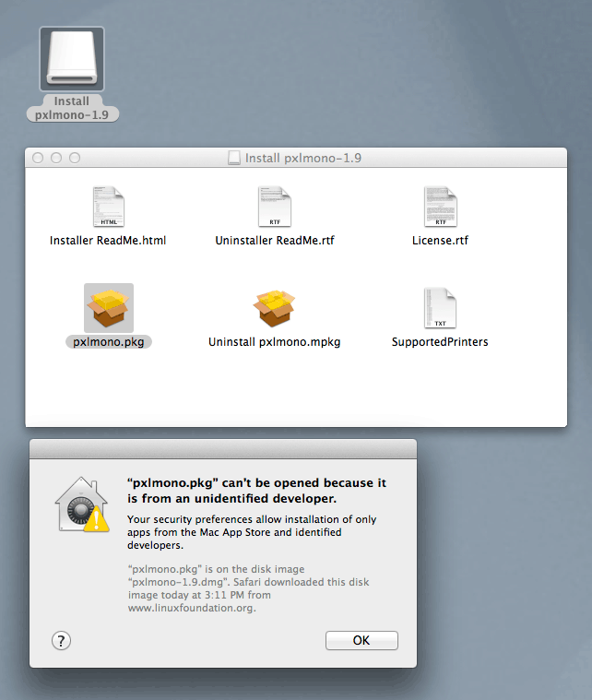The image size is (592, 700).
Task: Click the "pxlmono.pkg" file name label
Action: [x=109, y=342]
